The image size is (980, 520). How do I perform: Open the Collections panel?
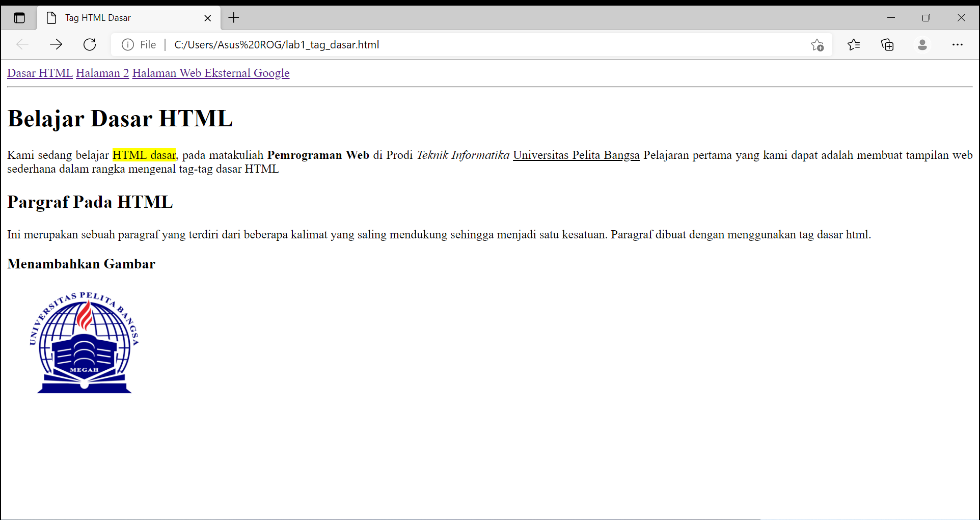tap(887, 45)
